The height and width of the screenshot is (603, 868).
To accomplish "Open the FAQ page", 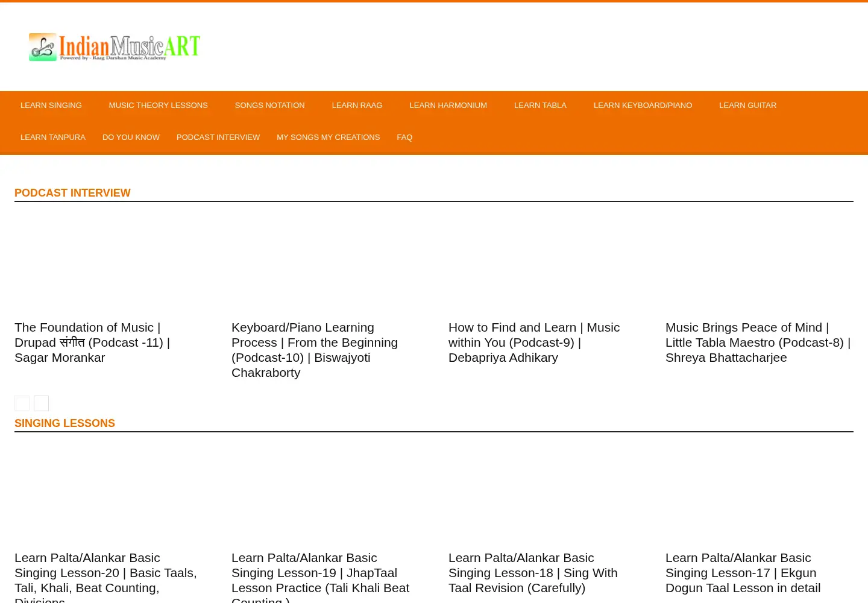I will pos(404,137).
